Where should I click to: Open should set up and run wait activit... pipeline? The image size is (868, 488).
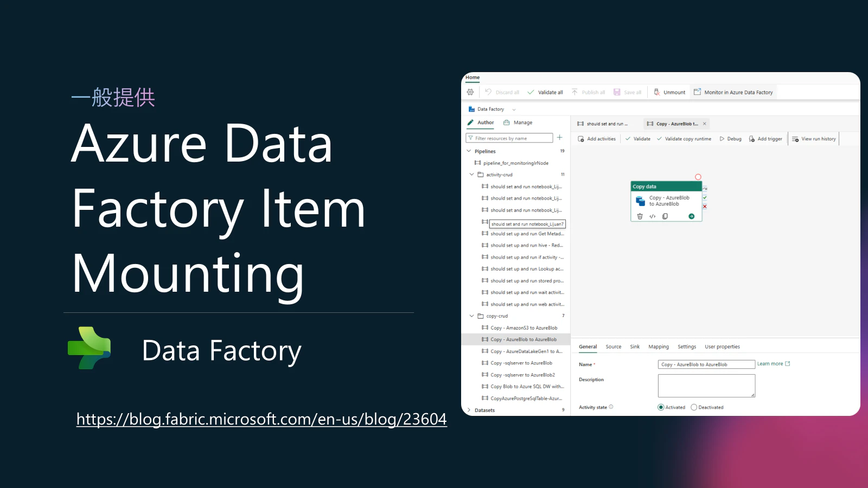[x=523, y=293]
